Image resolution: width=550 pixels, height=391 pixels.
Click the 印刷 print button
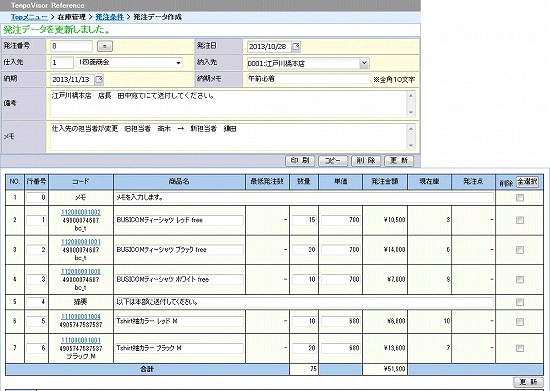(x=300, y=161)
